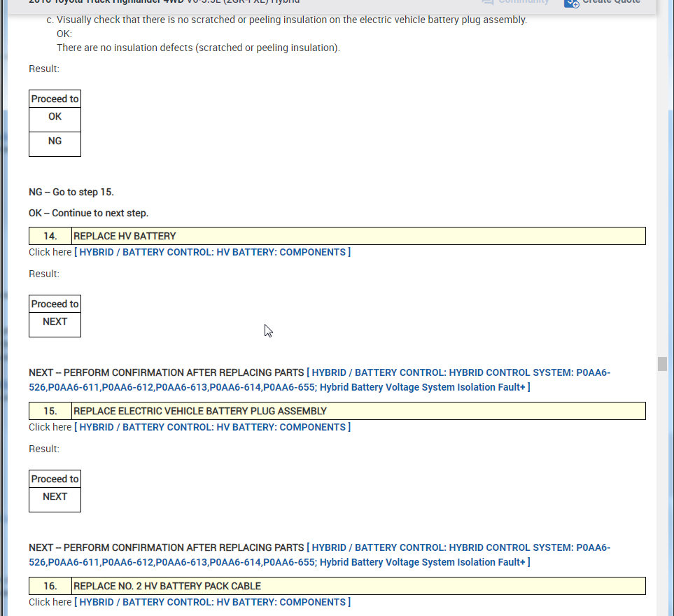Click the page scrollbar thumb on the right
The width and height of the screenshot is (674, 616).
tap(662, 364)
